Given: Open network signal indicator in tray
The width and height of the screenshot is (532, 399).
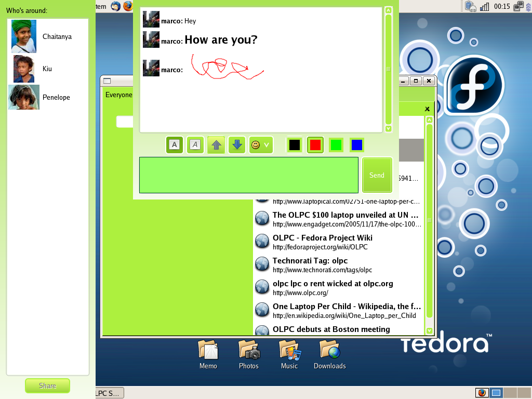Looking at the screenshot, I should 485,6.
